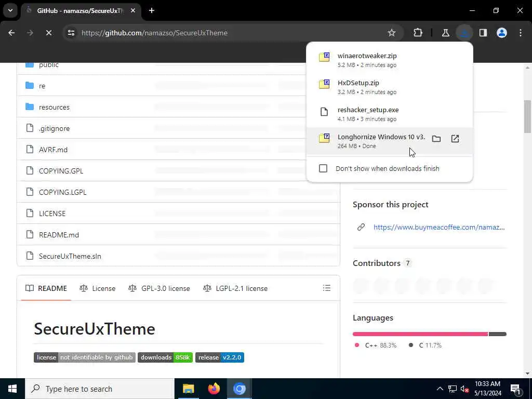
Task: Switch to the License tab
Action: point(97,288)
